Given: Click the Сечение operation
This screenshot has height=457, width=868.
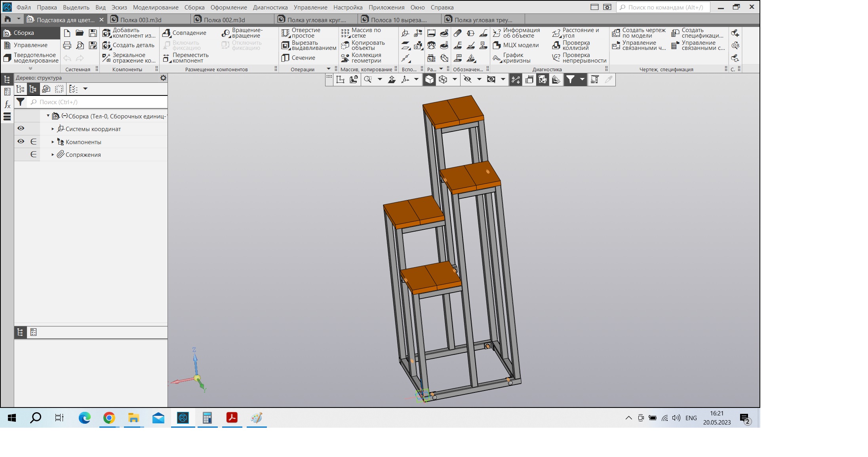Looking at the screenshot, I should (x=298, y=58).
